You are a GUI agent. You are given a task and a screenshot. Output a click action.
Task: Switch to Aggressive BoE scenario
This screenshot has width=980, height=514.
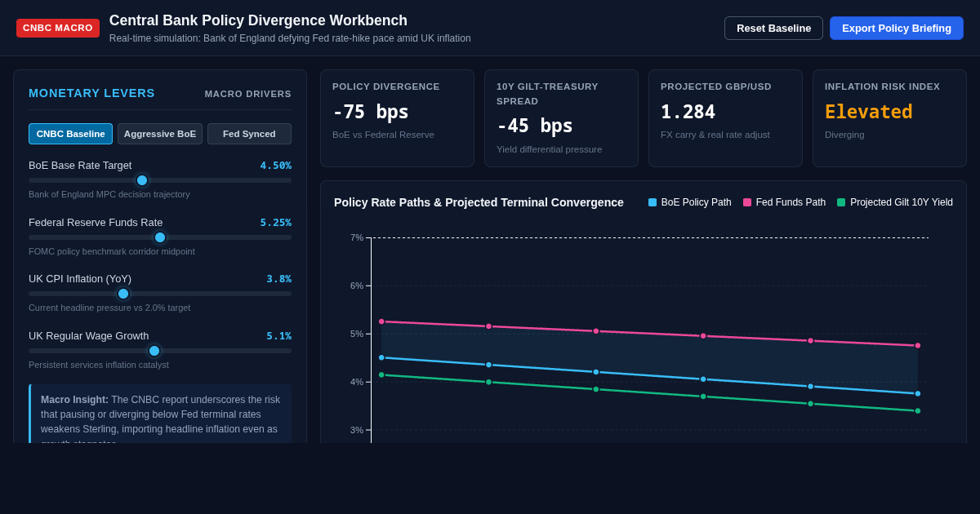coord(160,134)
